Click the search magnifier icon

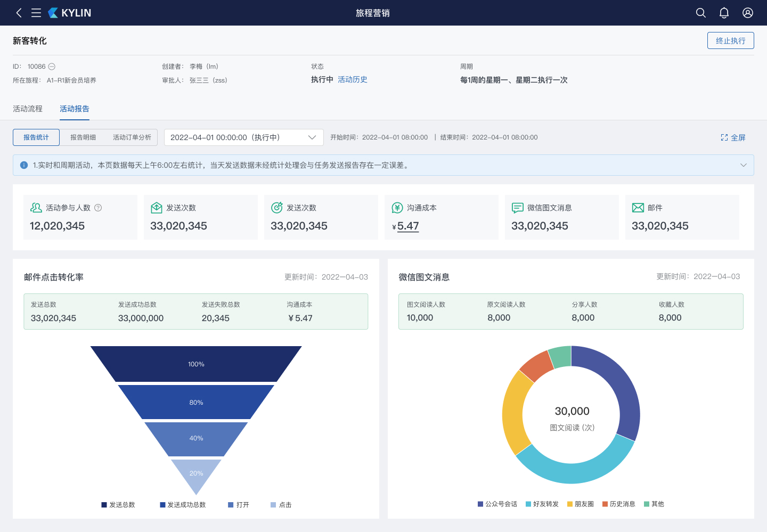pos(701,13)
